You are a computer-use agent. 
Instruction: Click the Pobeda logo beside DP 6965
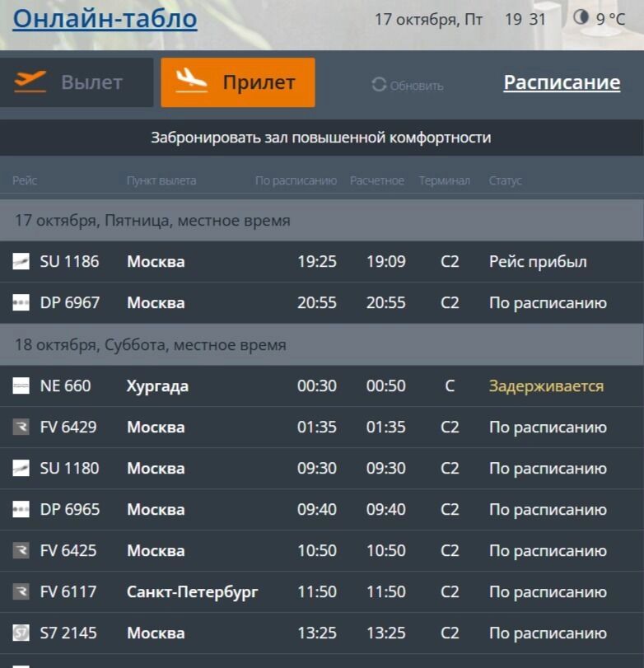pos(21,509)
